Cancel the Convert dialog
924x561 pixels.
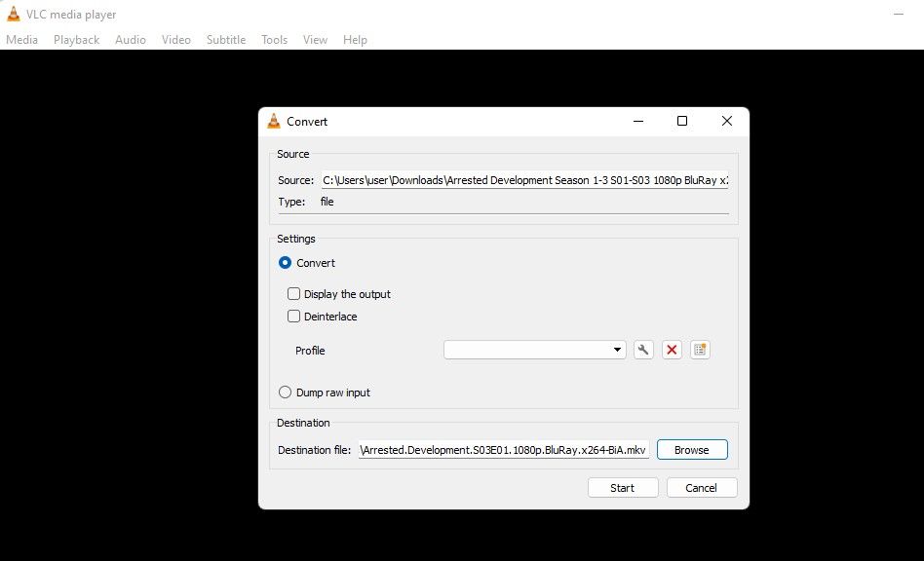[702, 487]
